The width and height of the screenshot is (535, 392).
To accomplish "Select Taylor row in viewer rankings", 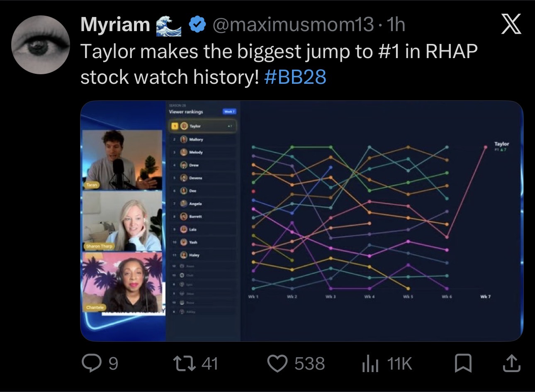I will click(203, 126).
